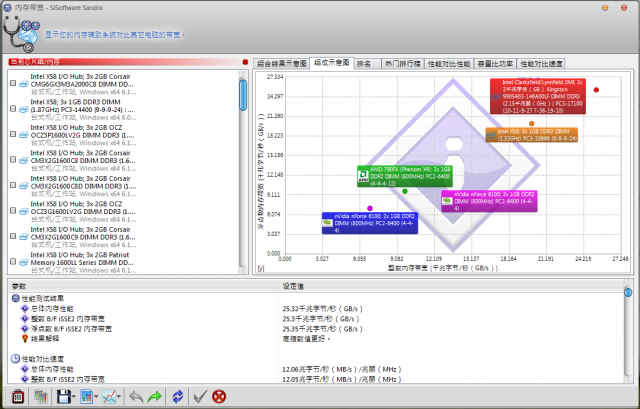This screenshot has width=640, height=409.
Task: Click the scrollbar thumb of reference list
Action: (243, 95)
